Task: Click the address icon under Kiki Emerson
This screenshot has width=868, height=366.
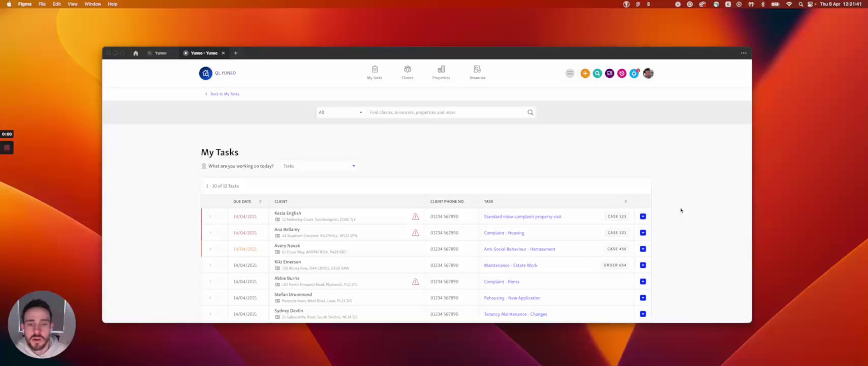Action: pos(277,268)
